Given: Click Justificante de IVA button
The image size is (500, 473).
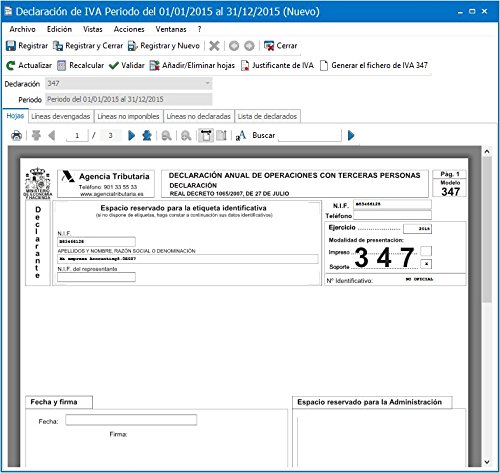Looking at the screenshot, I should (x=277, y=65).
